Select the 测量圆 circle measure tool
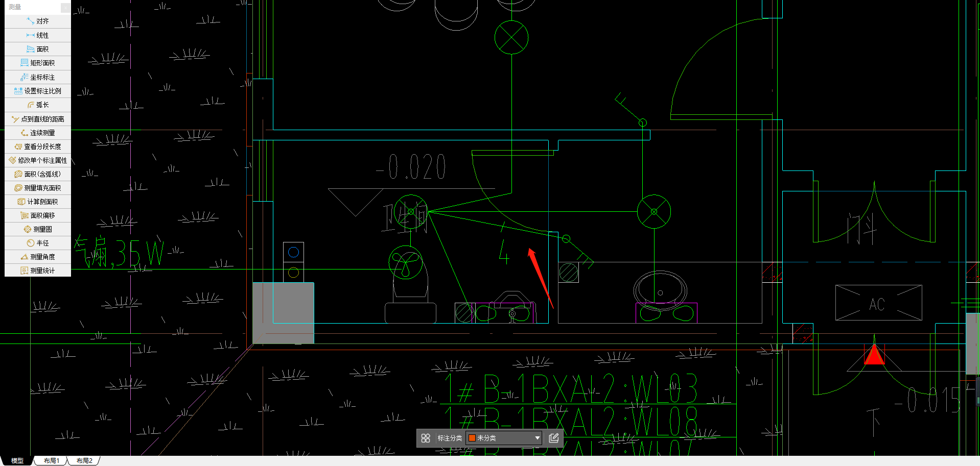The width and height of the screenshot is (980, 466). (x=38, y=229)
